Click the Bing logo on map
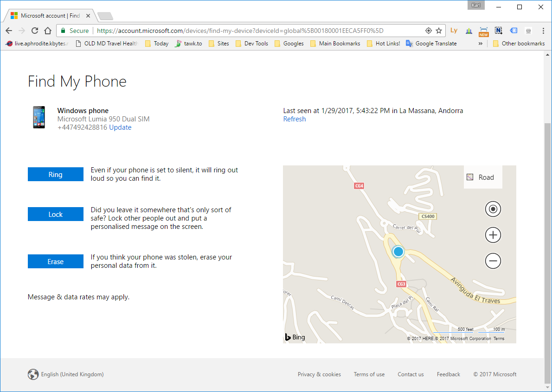552x392 pixels. point(295,337)
